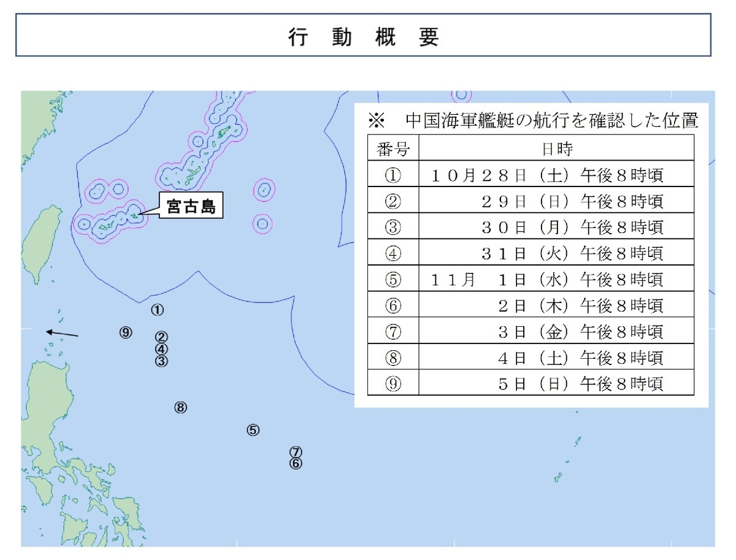Click map marker ④ on the map

161,348
